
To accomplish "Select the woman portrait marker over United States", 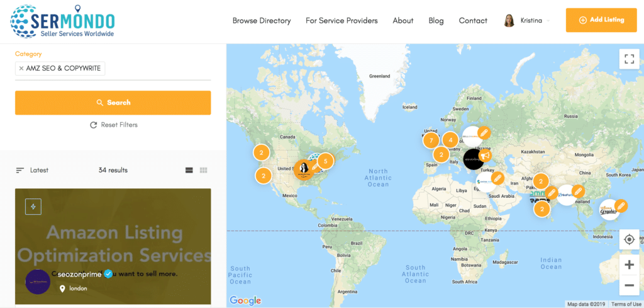I will pos(304,169).
